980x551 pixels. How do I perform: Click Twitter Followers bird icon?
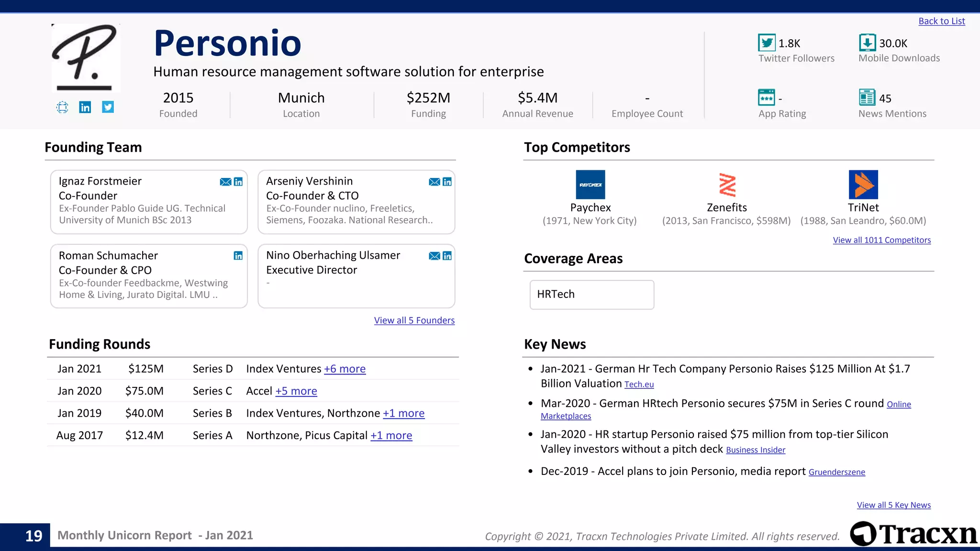tap(767, 43)
